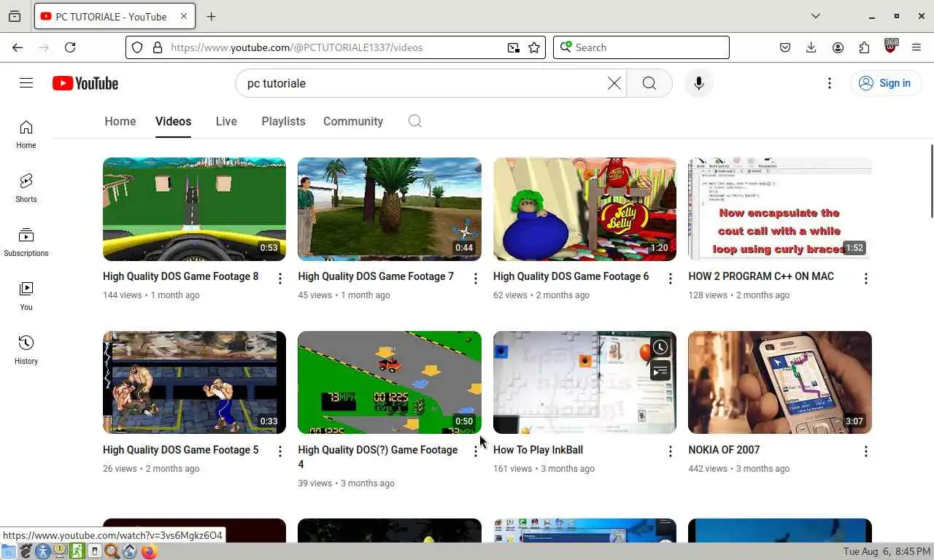934x560 pixels.
Task: Click the green exit logout taskbar icon
Action: click(x=77, y=552)
